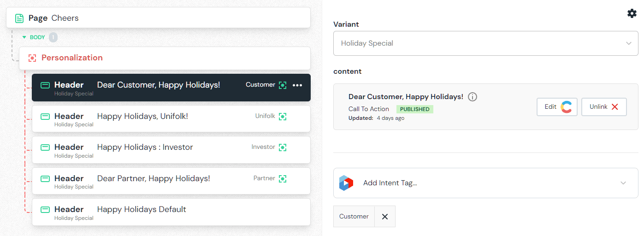Remove the Customer intent tag
Viewport: 644px width, 236px height.
[385, 217]
